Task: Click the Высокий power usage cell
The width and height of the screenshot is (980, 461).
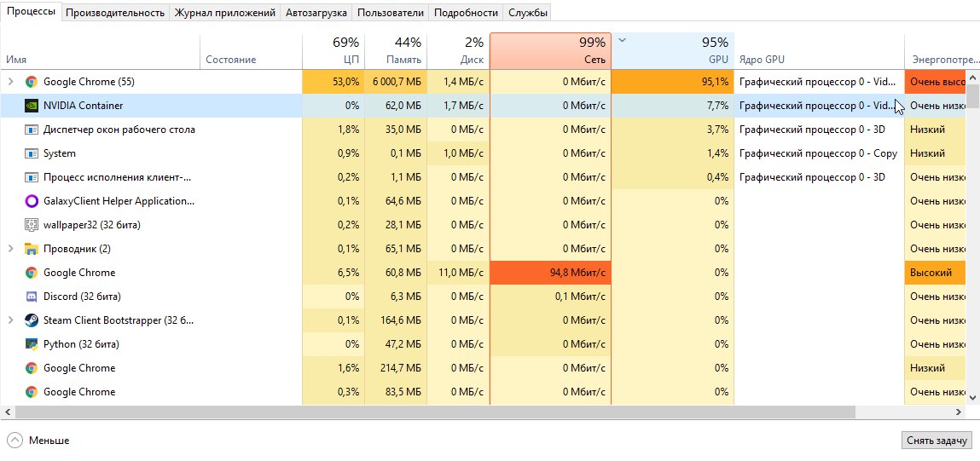Action: (936, 273)
